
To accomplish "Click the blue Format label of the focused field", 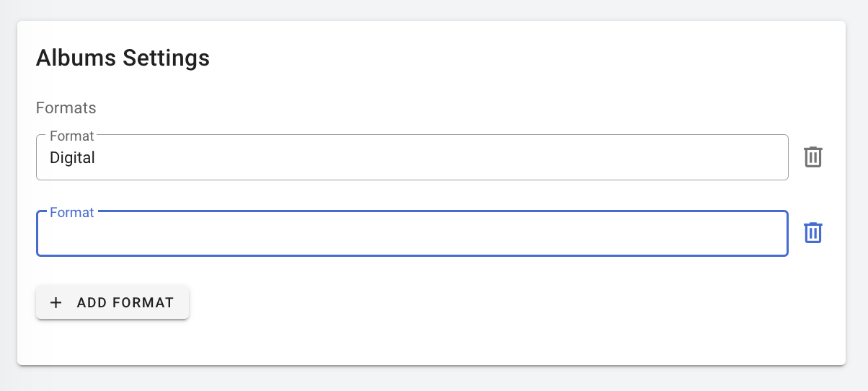I will (71, 213).
